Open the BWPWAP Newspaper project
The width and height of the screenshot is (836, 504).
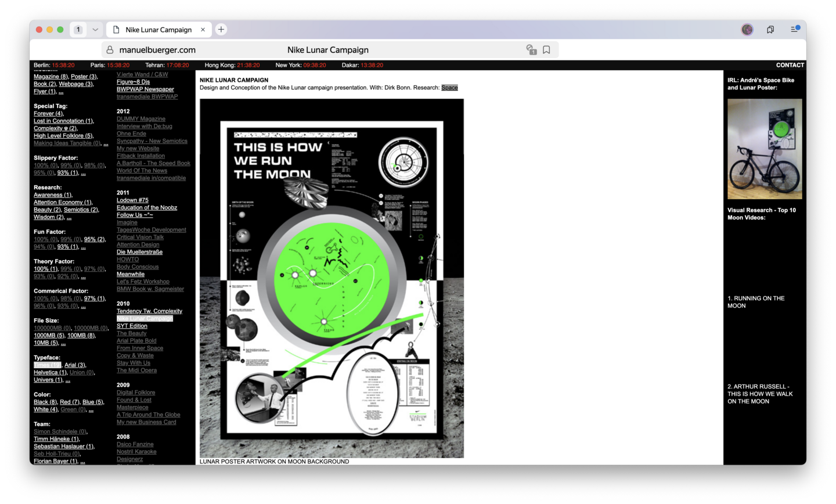[x=145, y=89]
